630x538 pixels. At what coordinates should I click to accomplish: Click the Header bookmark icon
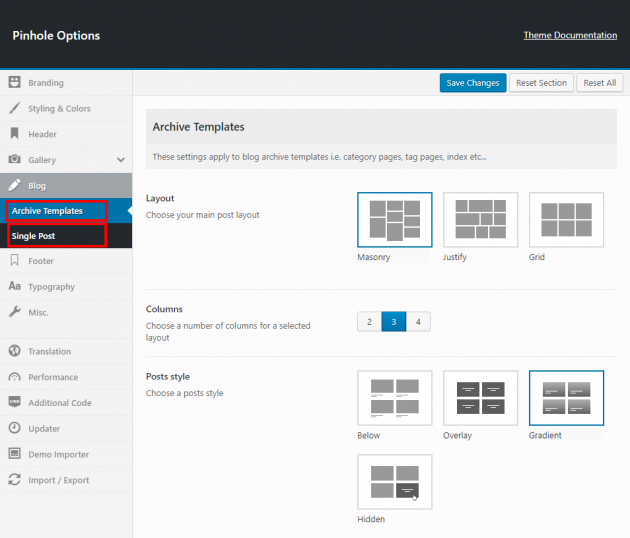(14, 133)
